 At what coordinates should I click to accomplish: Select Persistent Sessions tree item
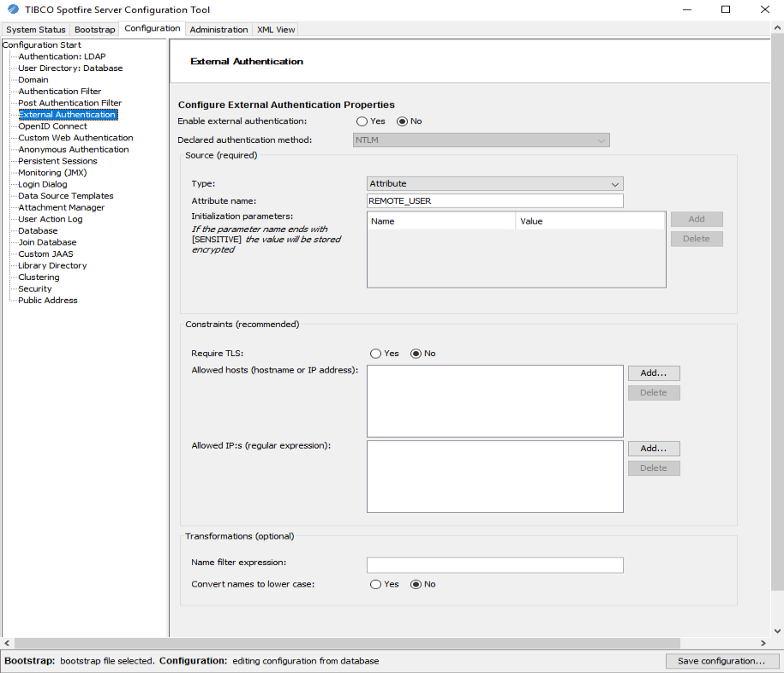click(x=57, y=161)
